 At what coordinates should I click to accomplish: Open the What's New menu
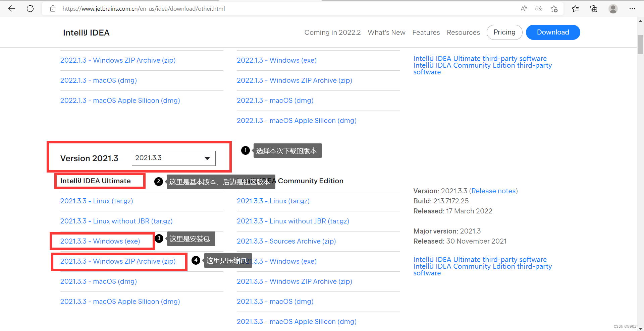click(x=386, y=32)
